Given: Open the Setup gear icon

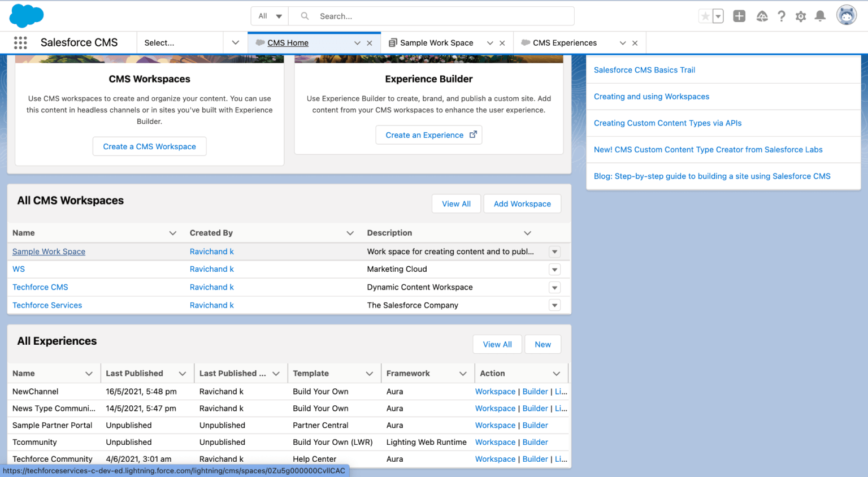Looking at the screenshot, I should tap(801, 16).
